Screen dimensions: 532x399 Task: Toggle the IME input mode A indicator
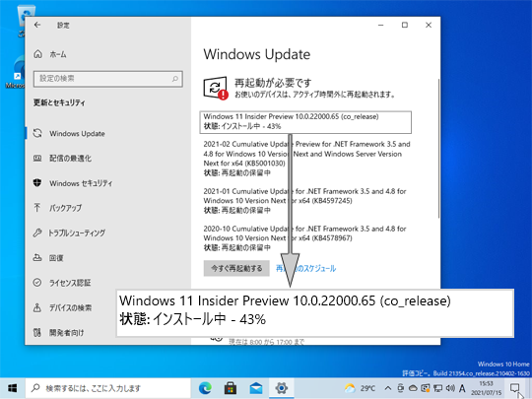[462, 388]
